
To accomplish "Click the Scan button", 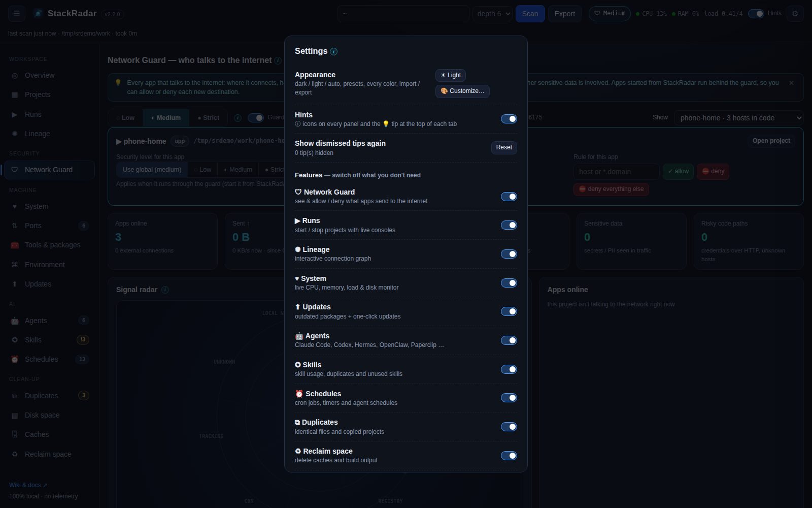I will 530,14.
